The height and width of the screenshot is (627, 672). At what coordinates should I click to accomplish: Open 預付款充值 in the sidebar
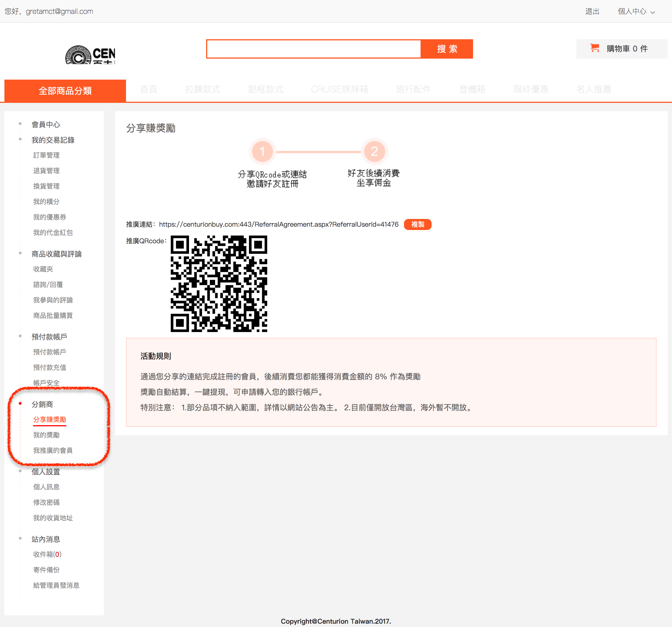click(50, 368)
